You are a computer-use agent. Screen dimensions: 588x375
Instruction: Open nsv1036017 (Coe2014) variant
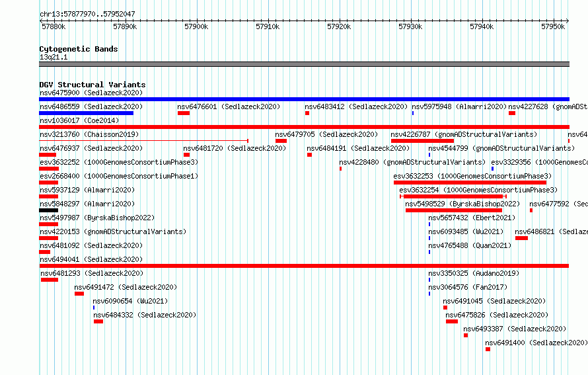point(79,120)
